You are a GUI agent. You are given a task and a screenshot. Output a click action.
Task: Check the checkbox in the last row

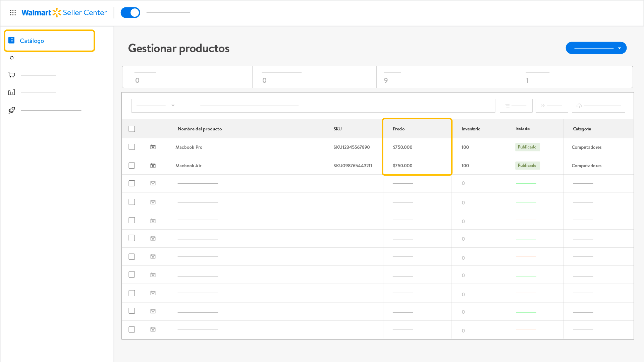tap(132, 329)
